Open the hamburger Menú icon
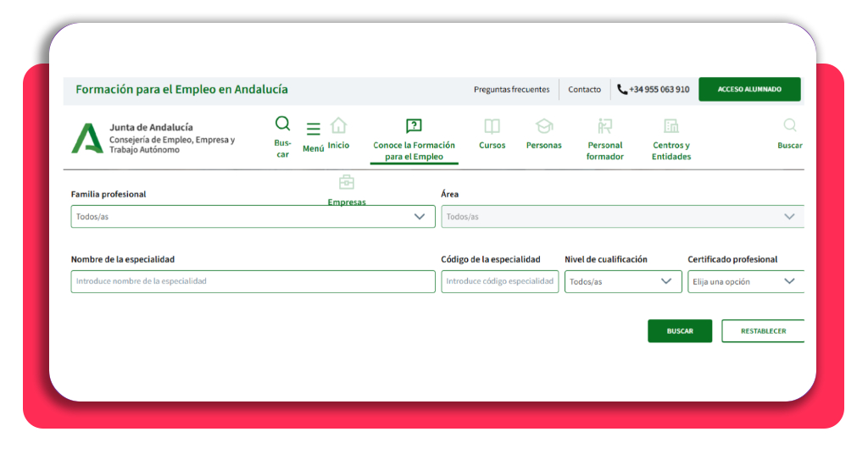Viewport: 868px width, 454px height. pyautogui.click(x=314, y=129)
